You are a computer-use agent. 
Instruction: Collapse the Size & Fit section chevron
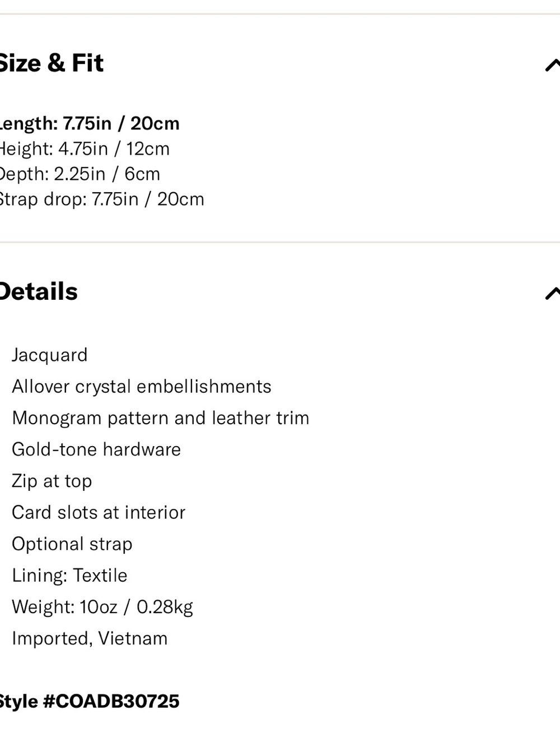click(x=553, y=65)
